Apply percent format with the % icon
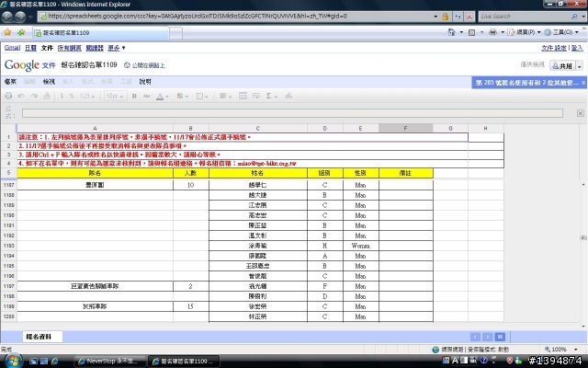Viewport: 588px width, 368px height. (72, 96)
